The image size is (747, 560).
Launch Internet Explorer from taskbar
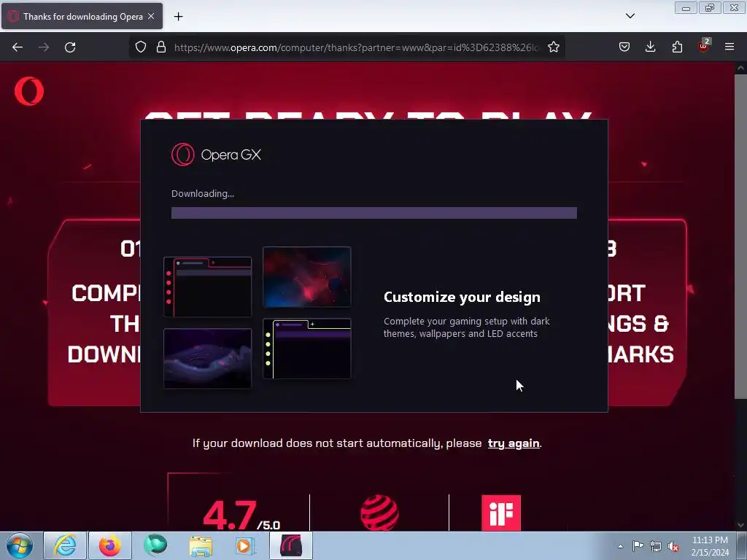tap(65, 545)
